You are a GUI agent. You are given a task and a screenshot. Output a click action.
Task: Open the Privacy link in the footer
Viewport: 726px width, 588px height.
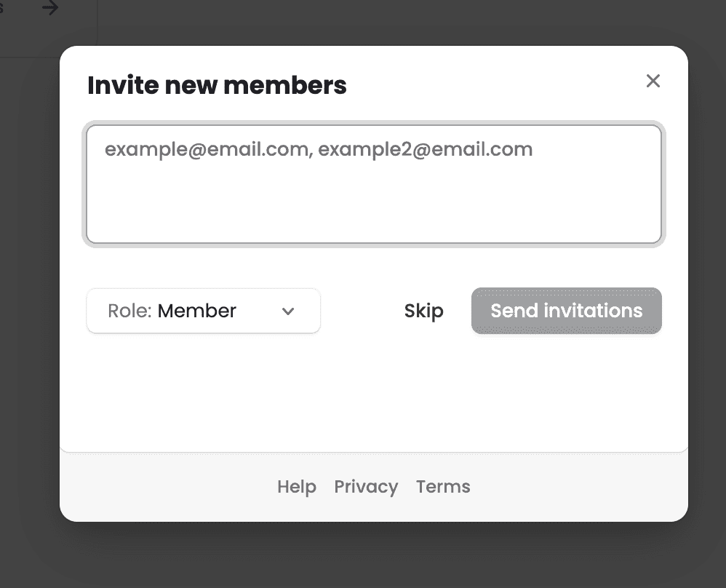[366, 487]
